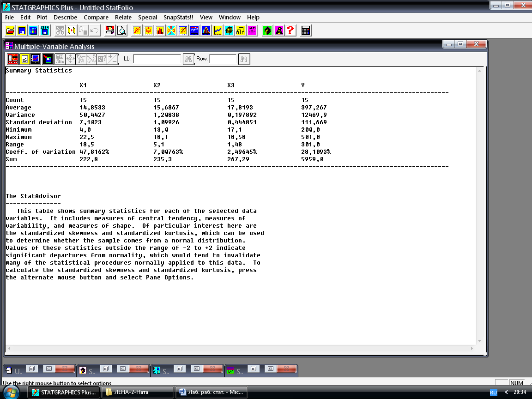Viewport: 532px width, 399px height.
Task: Click horizontal scroll right arrow of results pane
Action: [x=472, y=349]
